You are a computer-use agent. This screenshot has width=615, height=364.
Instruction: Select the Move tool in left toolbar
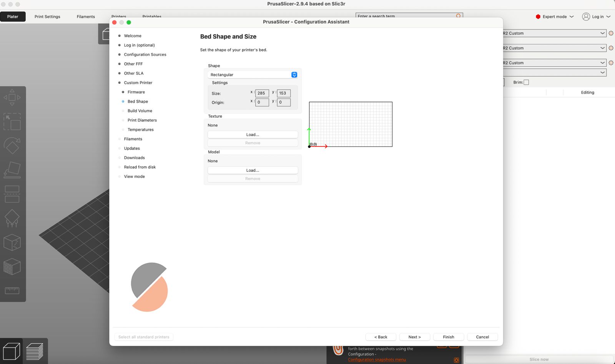point(12,98)
